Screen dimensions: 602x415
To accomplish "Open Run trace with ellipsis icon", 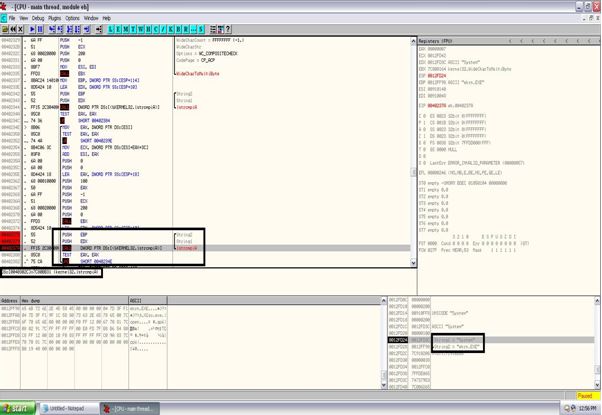I will [194, 29].
